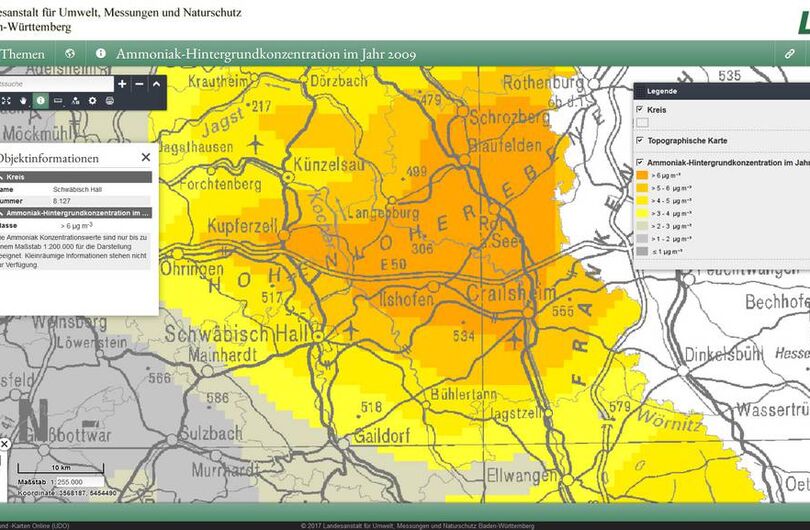
Task: Open the map settings gear
Action: [93, 101]
